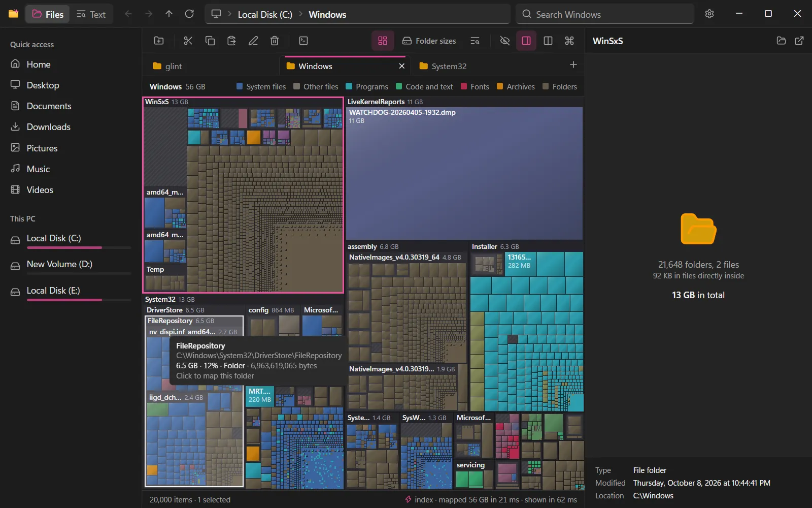Open the command palette icon
Viewport: 812px width, 508px height.
pos(569,41)
